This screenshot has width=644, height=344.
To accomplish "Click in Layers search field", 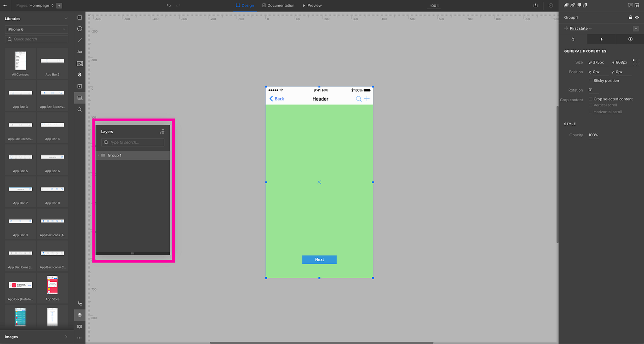I will pos(132,142).
